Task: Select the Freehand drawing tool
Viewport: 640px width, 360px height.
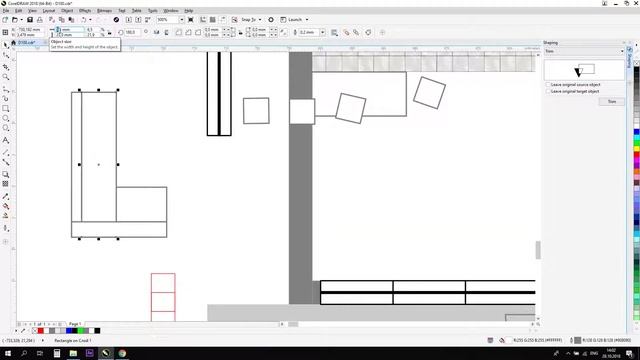Action: [6, 89]
